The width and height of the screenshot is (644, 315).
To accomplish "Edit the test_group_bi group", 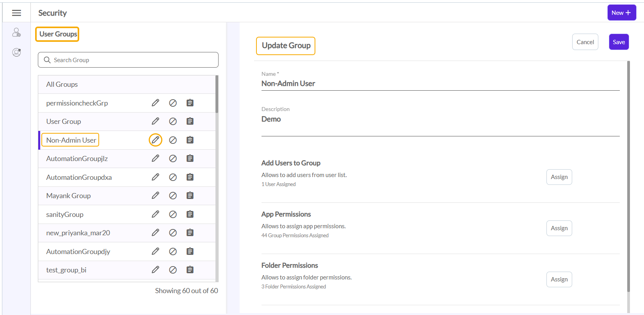I will click(155, 270).
